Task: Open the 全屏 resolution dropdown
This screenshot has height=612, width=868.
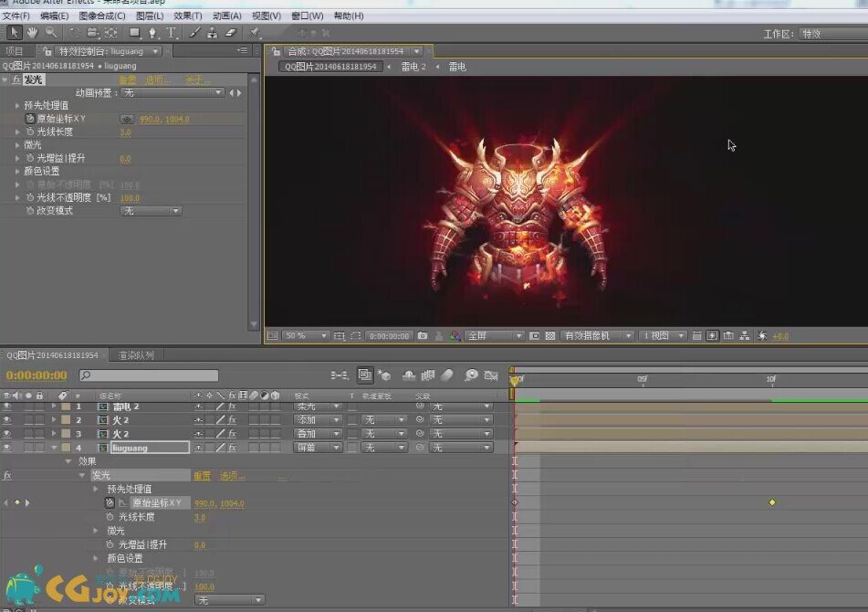Action: point(495,335)
